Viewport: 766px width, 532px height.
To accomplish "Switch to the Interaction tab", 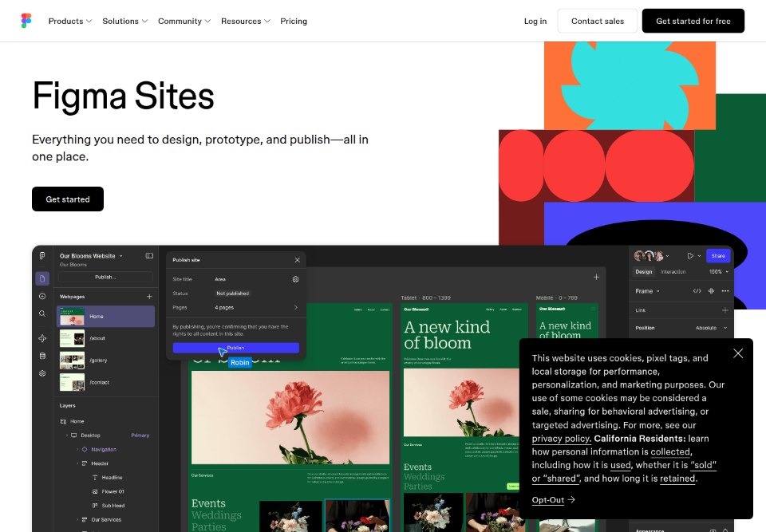I will (x=673, y=272).
